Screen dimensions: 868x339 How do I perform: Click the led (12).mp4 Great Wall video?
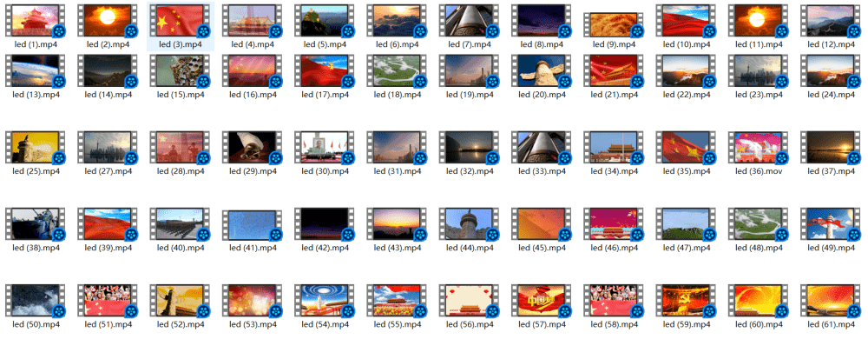coord(832,21)
